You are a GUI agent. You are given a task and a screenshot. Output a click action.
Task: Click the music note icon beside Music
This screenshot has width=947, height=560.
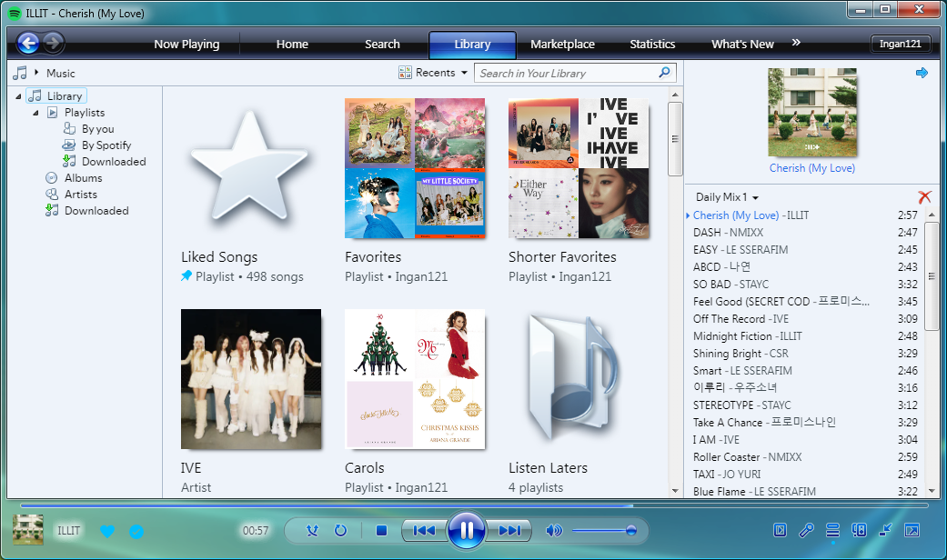(20, 73)
